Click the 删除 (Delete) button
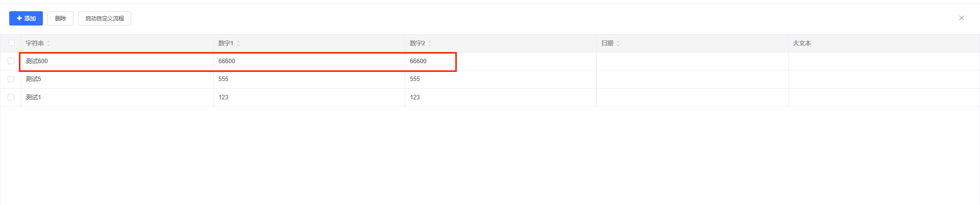Image resolution: width=980 pixels, height=205 pixels. [x=60, y=18]
